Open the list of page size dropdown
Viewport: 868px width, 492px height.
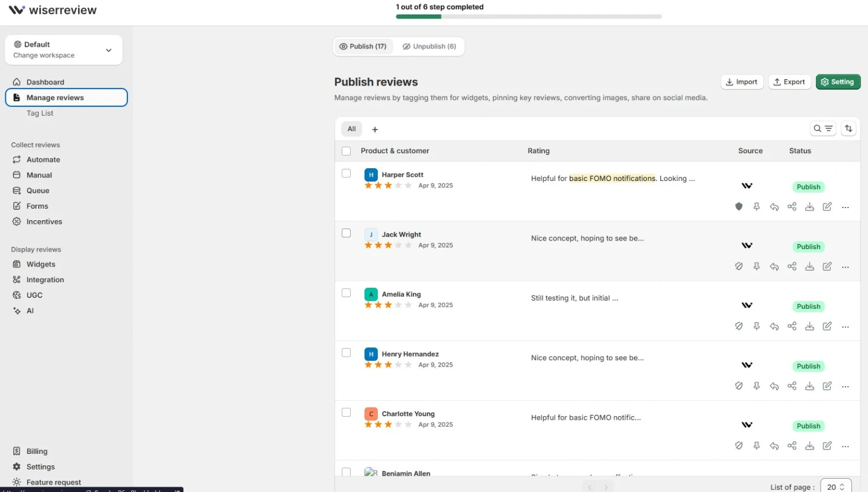coord(836,487)
